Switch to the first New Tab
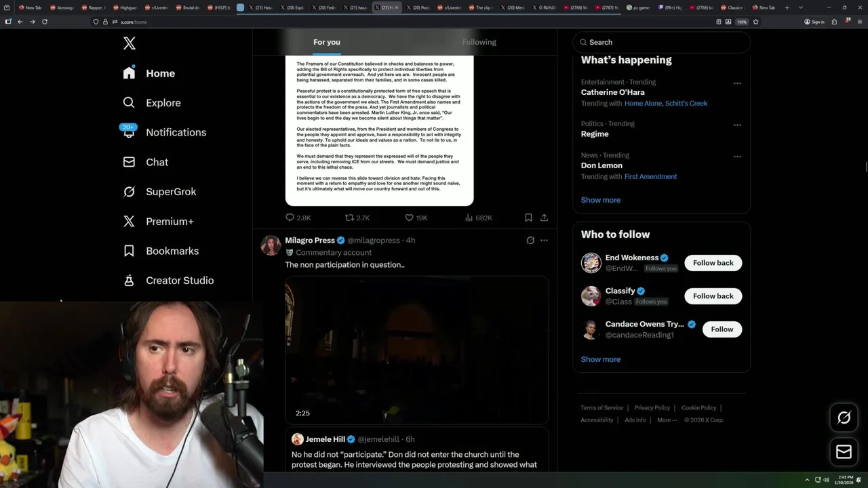Viewport: 868px width, 488px height. click(x=31, y=7)
